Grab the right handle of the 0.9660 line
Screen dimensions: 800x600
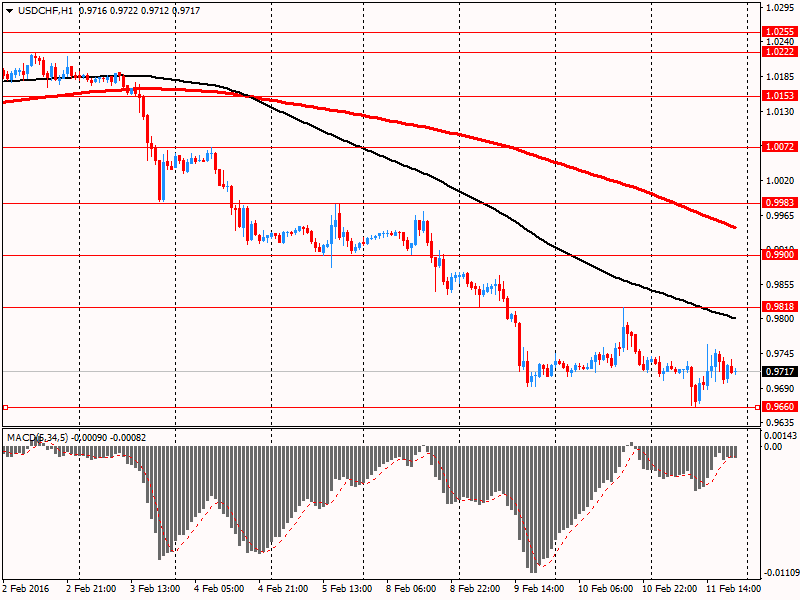757,407
